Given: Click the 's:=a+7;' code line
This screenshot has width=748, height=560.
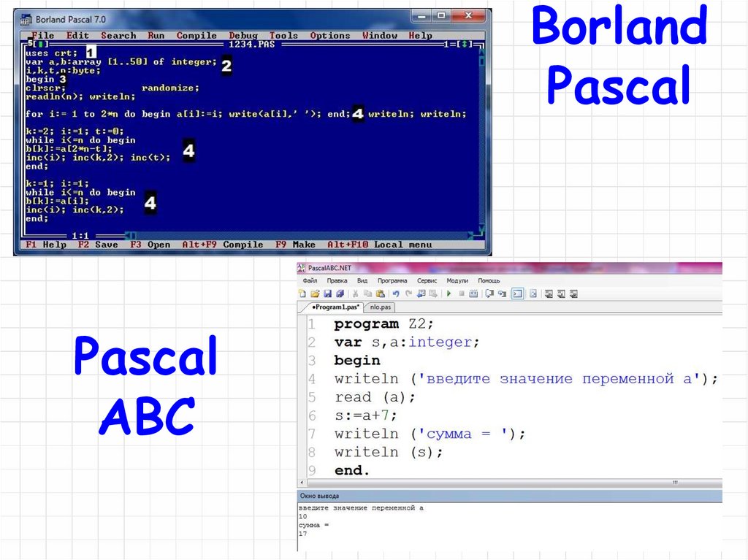Looking at the screenshot, I should pyautogui.click(x=365, y=415).
